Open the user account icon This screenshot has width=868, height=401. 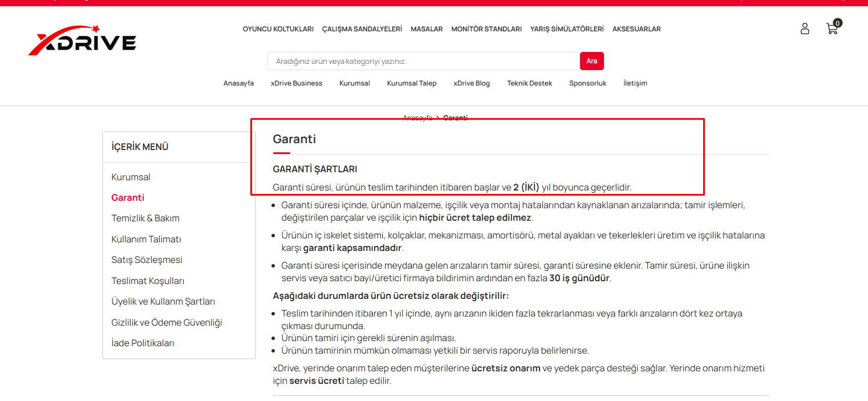[x=805, y=29]
